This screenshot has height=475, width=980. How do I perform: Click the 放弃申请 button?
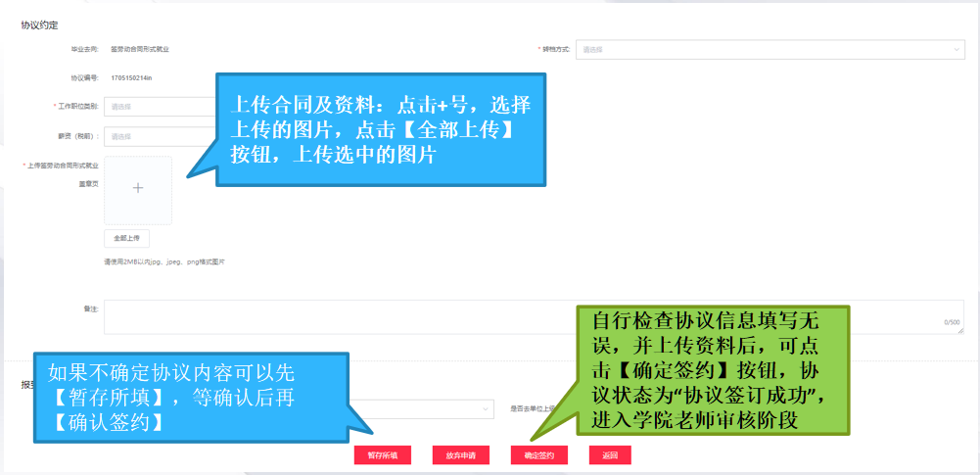click(x=460, y=455)
